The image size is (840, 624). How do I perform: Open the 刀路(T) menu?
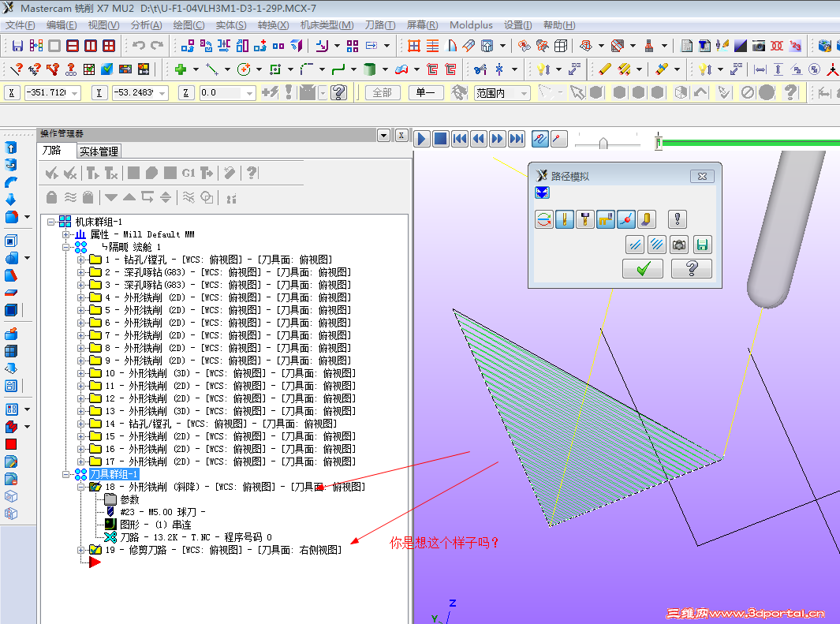tap(380, 25)
